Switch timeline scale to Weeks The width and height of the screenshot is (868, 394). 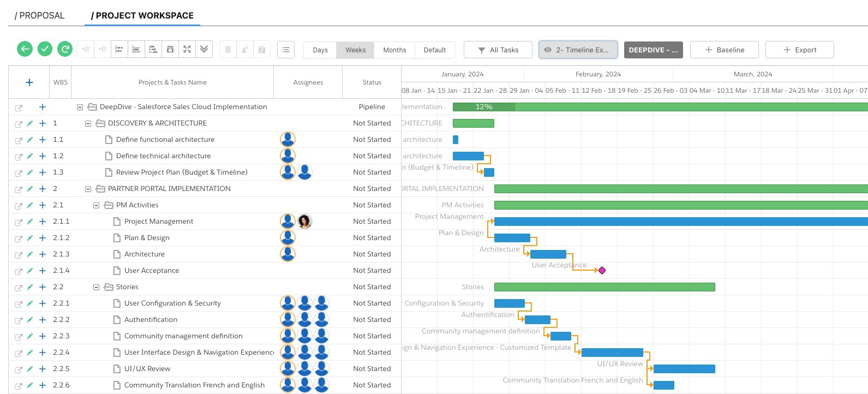[355, 50]
